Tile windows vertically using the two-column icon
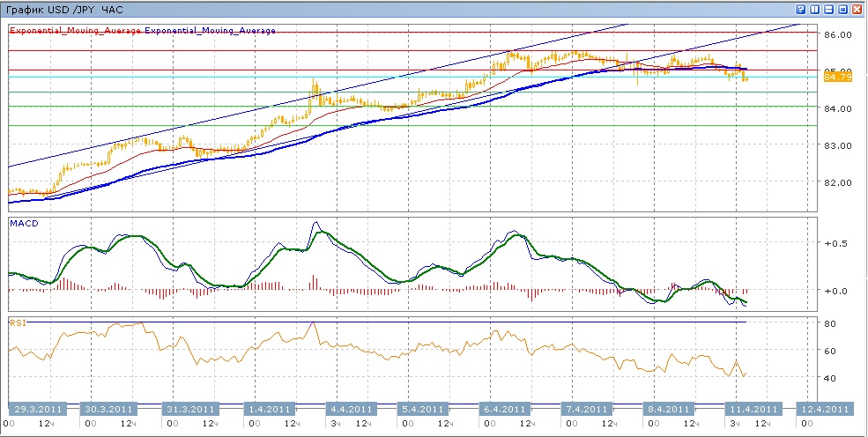868x437 pixels. (814, 10)
